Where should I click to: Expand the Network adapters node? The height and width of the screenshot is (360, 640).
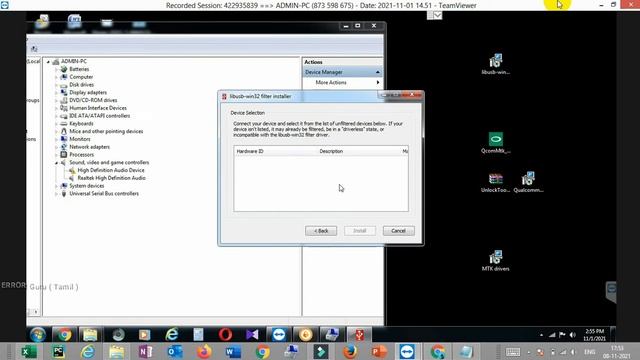click(x=56, y=147)
